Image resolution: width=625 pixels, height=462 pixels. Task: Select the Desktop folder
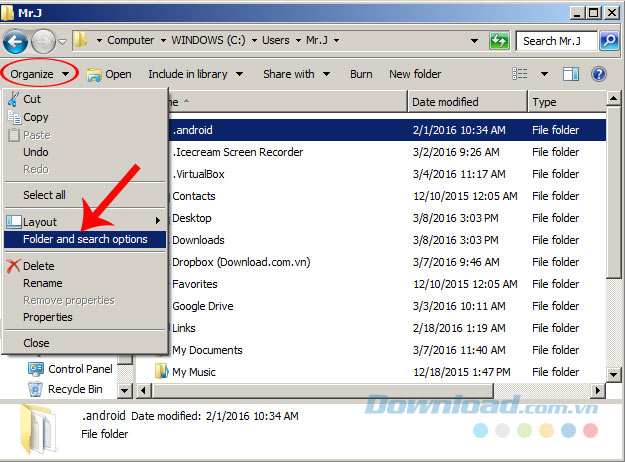(192, 218)
